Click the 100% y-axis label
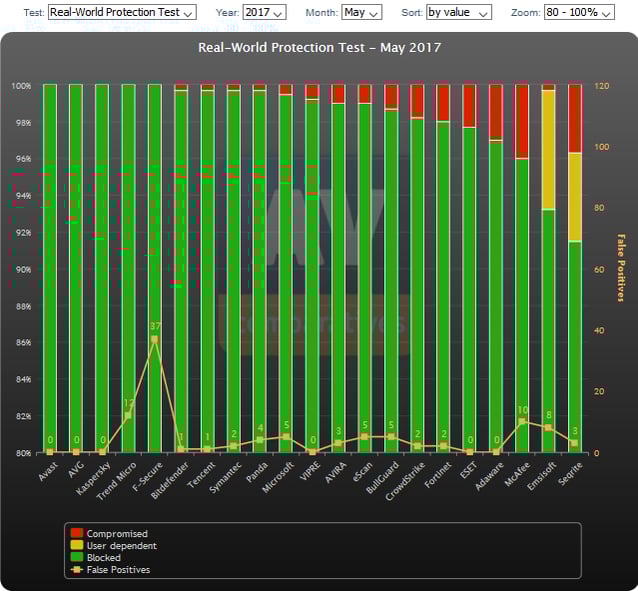This screenshot has height=591, width=638. pyautogui.click(x=21, y=86)
